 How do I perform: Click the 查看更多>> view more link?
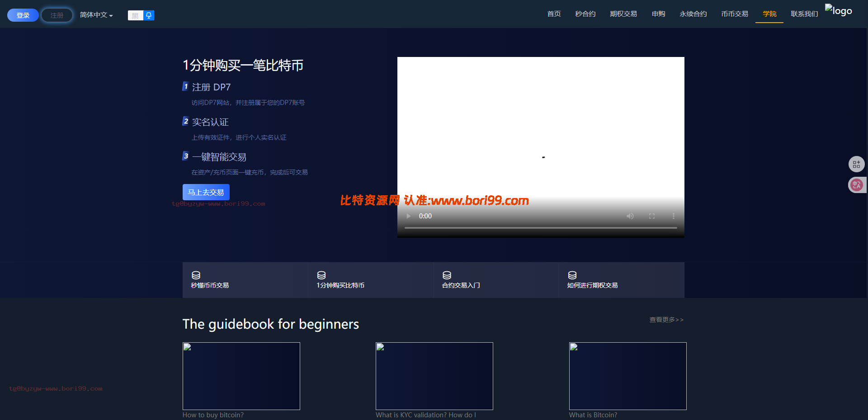(666, 320)
